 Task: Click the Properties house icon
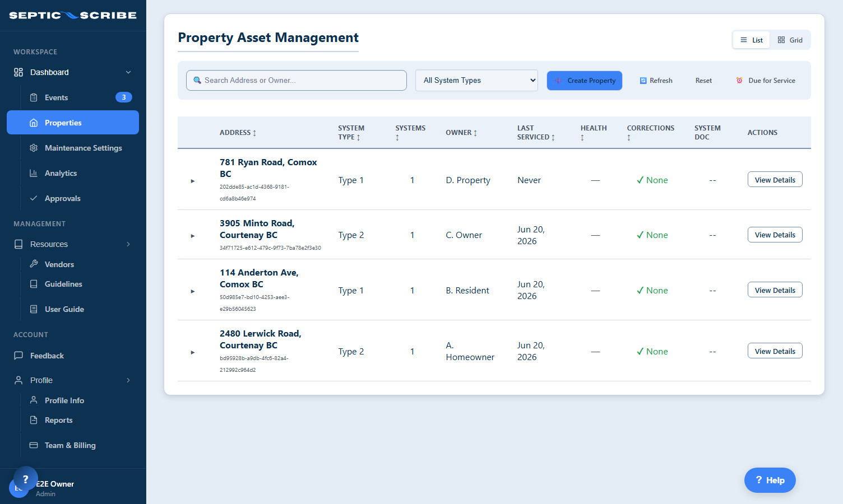tap(34, 123)
